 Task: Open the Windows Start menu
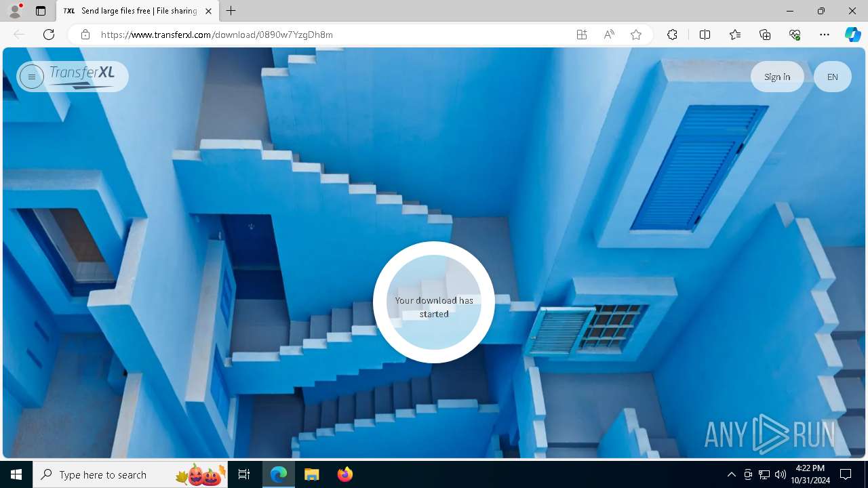[16, 474]
